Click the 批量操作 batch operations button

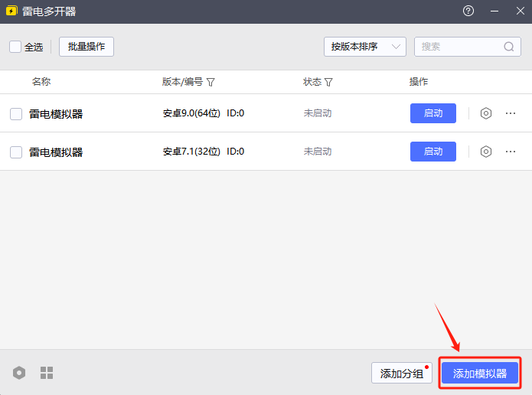86,47
